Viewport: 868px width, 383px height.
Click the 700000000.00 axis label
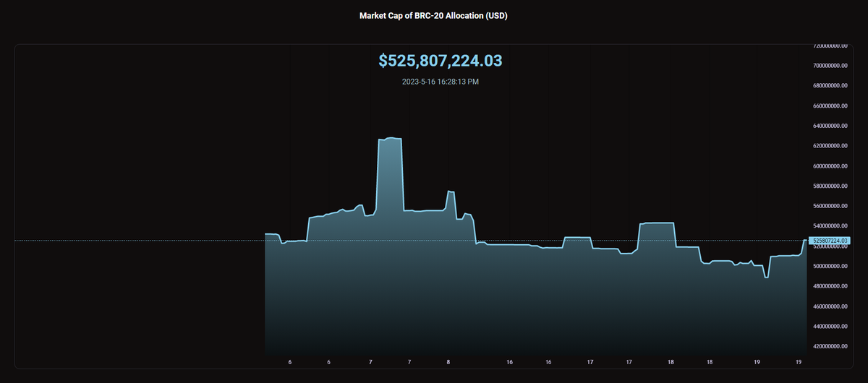pos(830,66)
